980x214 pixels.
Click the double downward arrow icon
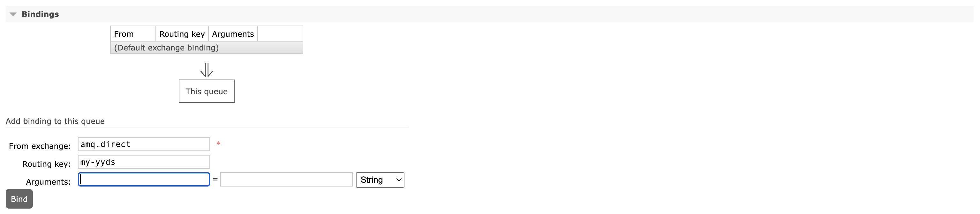pyautogui.click(x=207, y=70)
